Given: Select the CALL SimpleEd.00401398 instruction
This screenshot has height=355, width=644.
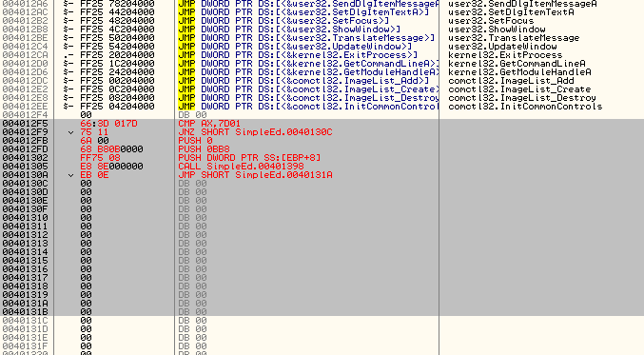Looking at the screenshot, I should point(241,167).
